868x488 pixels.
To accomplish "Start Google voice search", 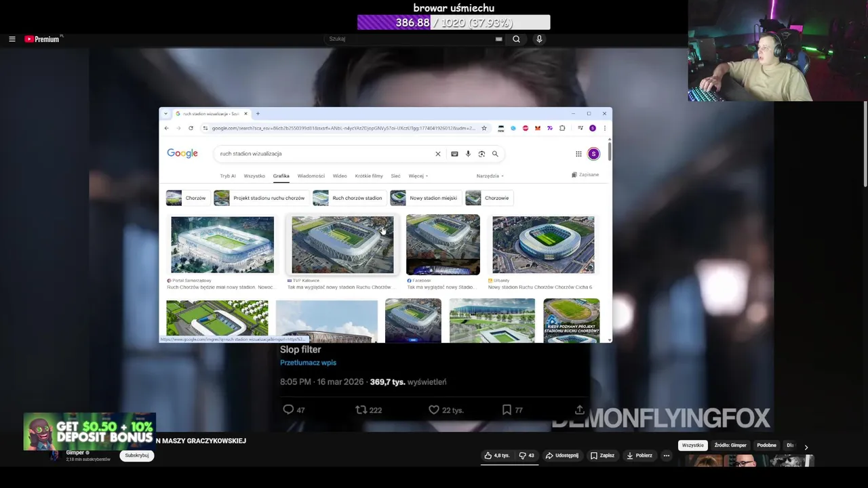I will (468, 154).
